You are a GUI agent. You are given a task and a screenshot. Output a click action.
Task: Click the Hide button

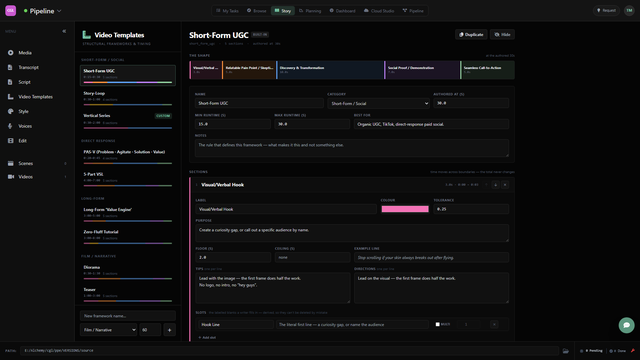502,35
